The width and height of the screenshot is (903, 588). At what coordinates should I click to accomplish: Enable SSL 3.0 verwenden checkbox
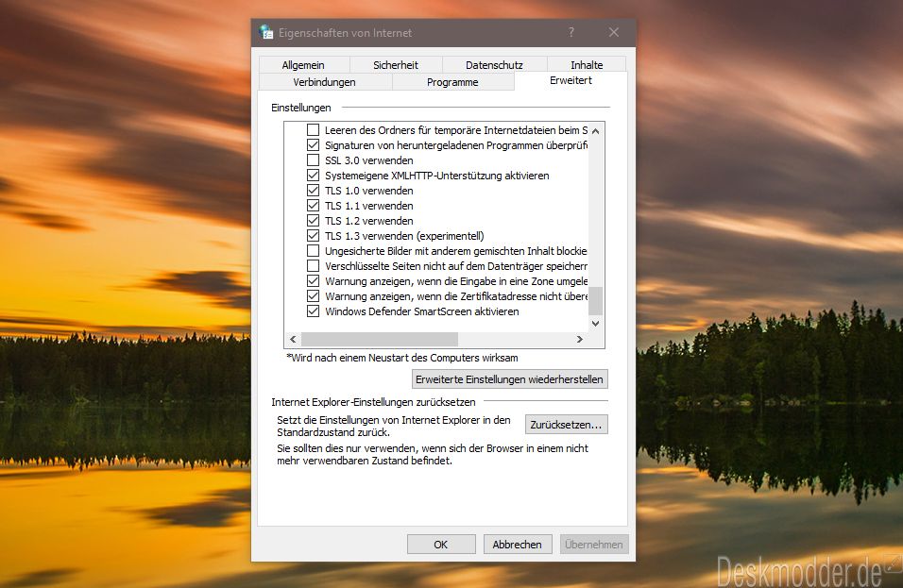313,160
